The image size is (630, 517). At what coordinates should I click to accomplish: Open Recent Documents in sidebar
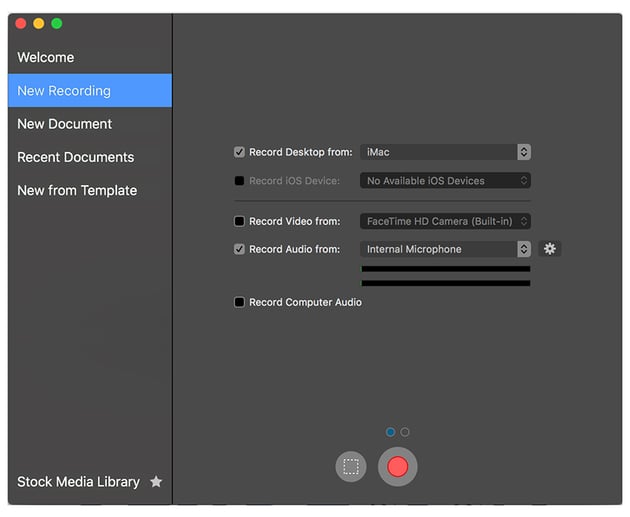point(75,157)
